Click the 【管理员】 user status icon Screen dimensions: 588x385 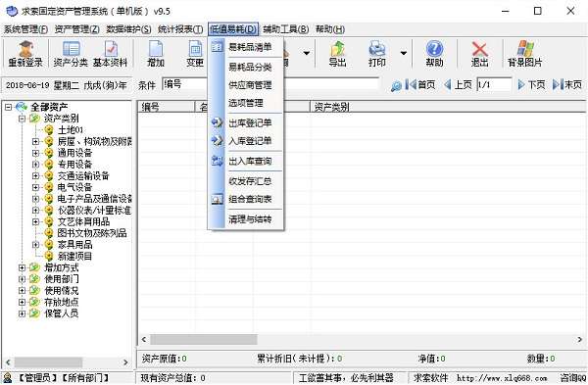[x=7, y=378]
